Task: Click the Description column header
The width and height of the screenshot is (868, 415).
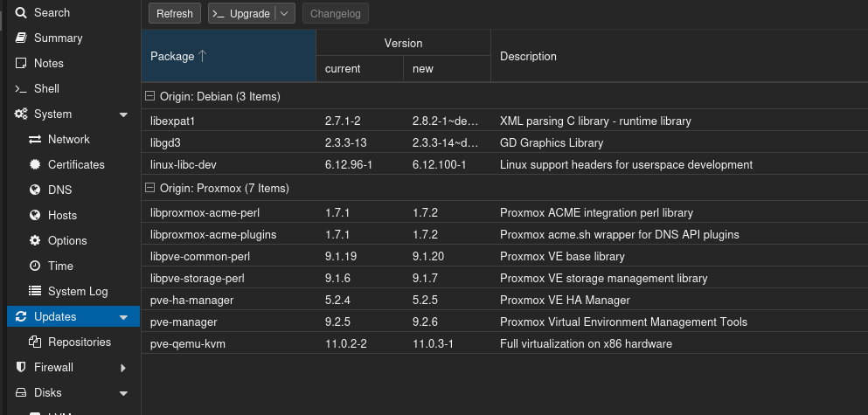Action: pyautogui.click(x=679, y=56)
